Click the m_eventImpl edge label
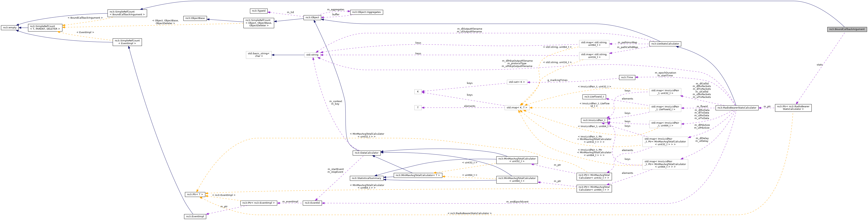The image size is (868, 220). (290, 201)
